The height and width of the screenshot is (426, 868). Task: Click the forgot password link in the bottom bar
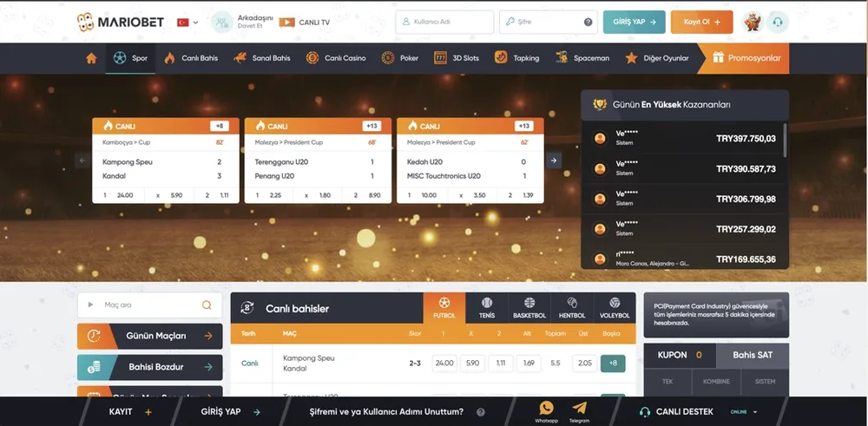[386, 412]
